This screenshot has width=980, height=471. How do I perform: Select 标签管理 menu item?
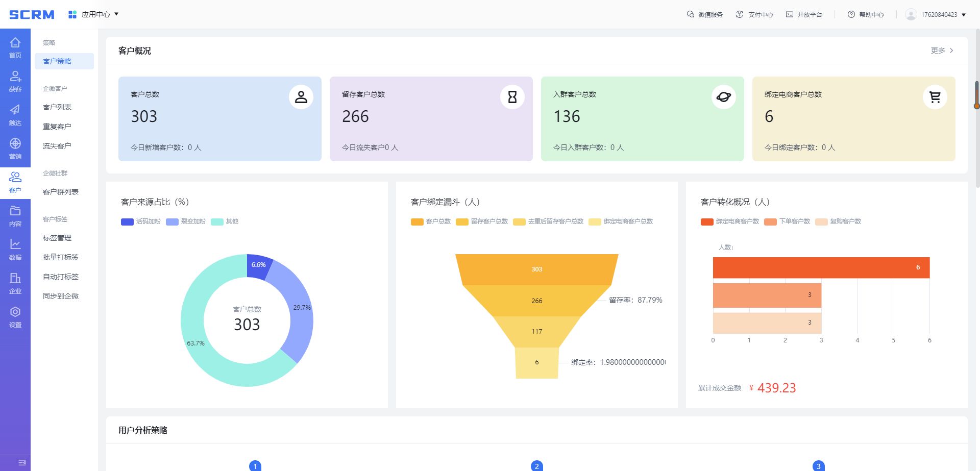tap(57, 238)
